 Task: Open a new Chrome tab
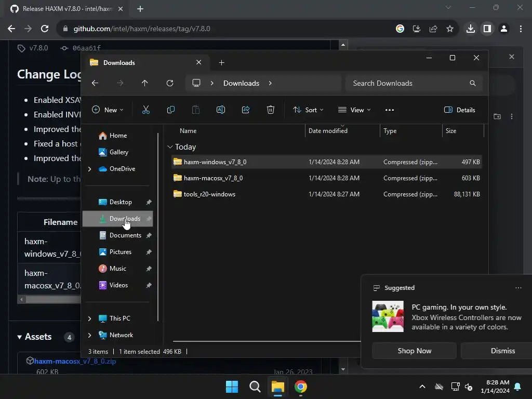coord(140,9)
